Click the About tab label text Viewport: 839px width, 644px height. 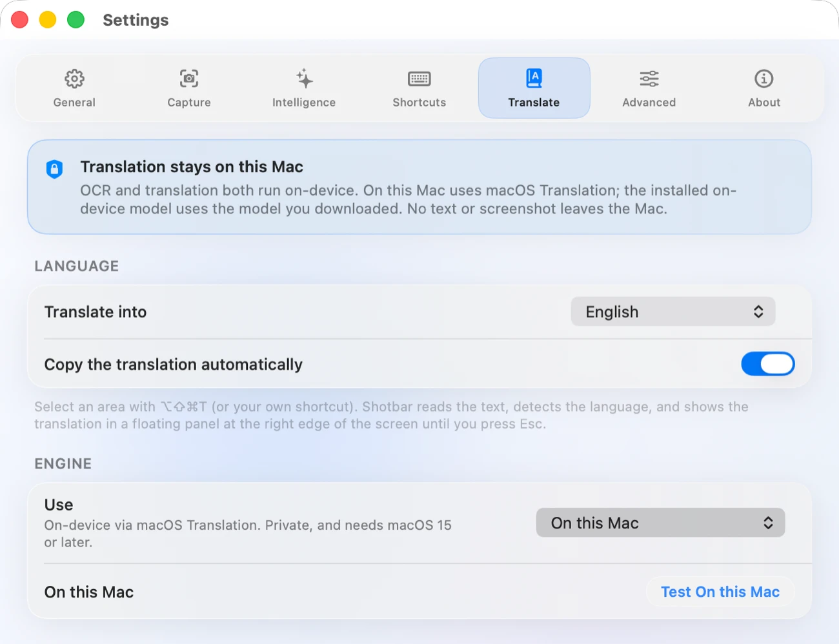764,103
